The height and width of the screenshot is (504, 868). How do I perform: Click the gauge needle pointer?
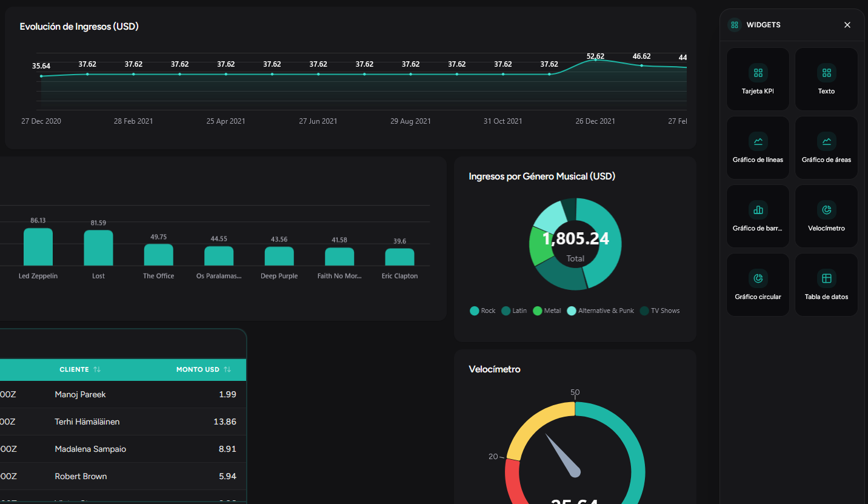(563, 454)
